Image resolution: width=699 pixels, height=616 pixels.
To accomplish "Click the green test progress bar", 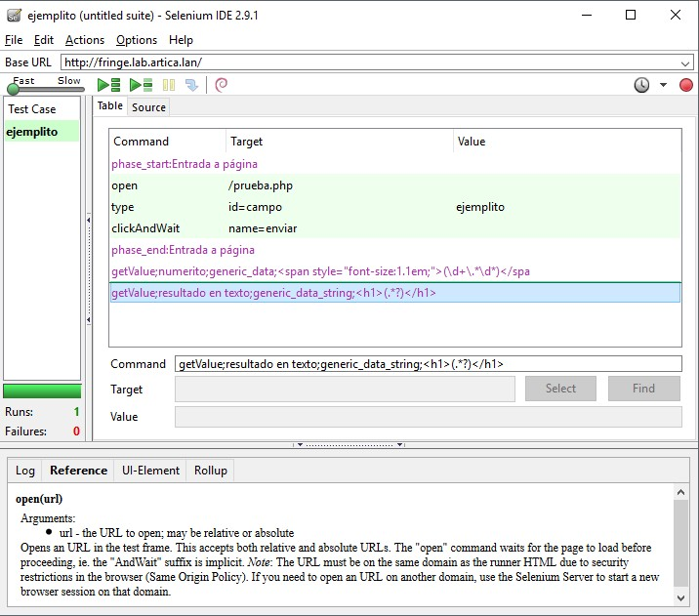I will tap(42, 391).
